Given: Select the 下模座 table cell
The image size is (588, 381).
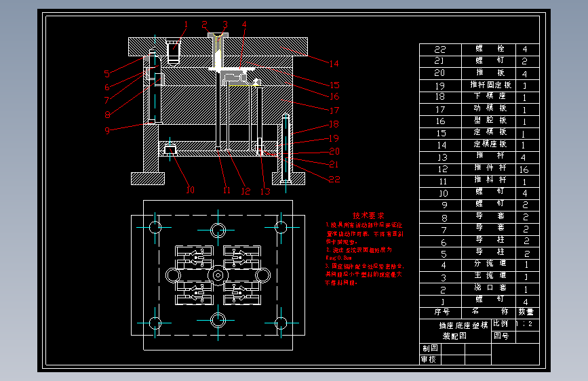Looking at the screenshot, I should tap(488, 97).
